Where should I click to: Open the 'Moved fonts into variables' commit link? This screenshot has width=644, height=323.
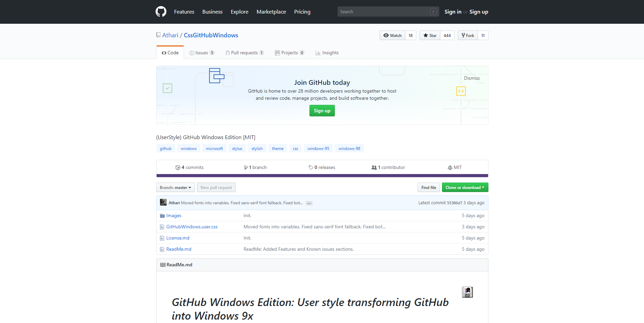pyautogui.click(x=315, y=227)
